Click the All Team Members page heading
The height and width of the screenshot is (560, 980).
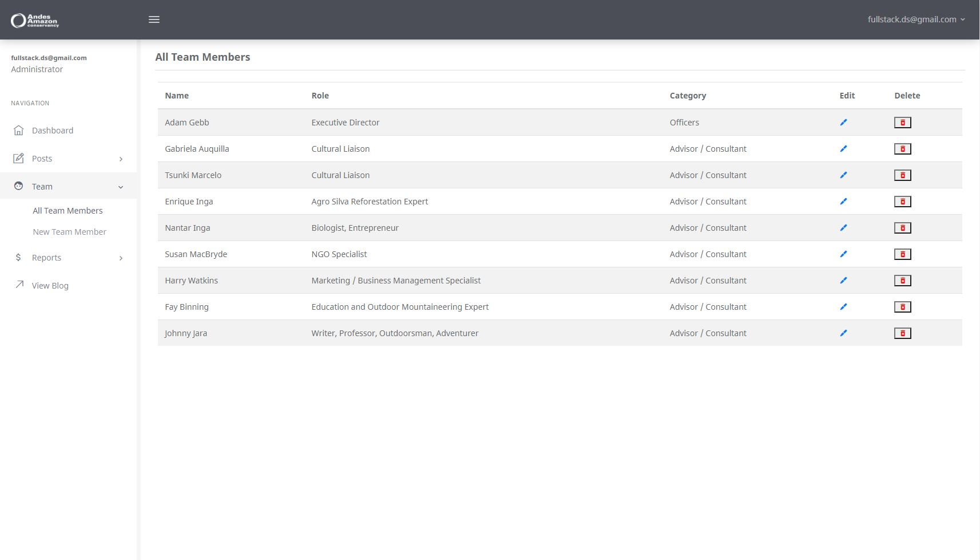coord(203,57)
